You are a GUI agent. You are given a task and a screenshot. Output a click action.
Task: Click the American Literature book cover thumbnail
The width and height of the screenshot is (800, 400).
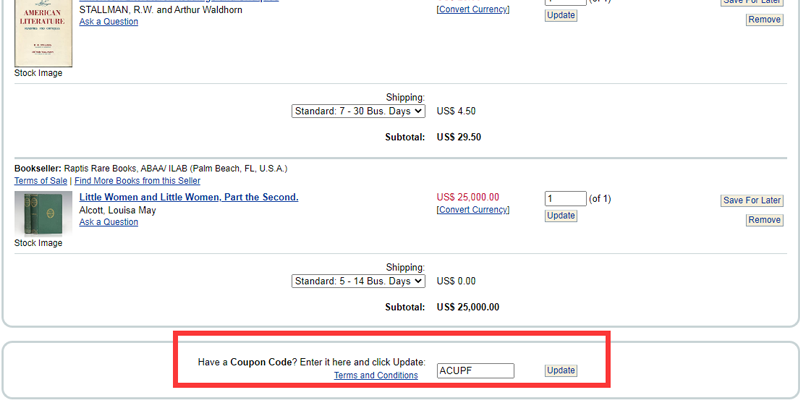[x=43, y=33]
